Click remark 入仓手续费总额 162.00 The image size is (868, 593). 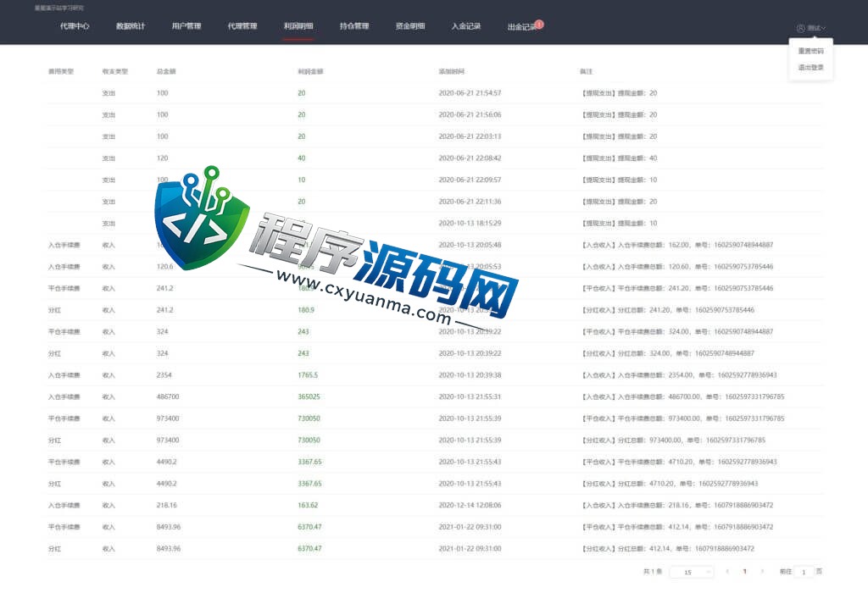tap(676, 245)
